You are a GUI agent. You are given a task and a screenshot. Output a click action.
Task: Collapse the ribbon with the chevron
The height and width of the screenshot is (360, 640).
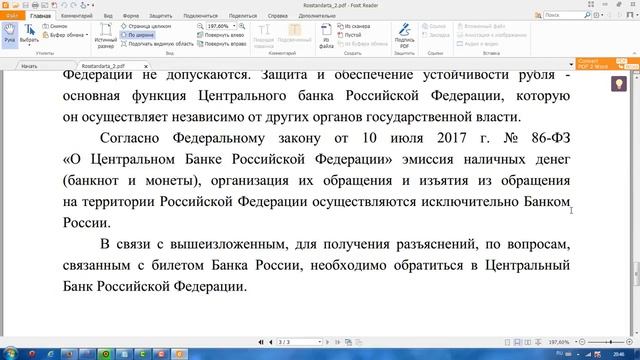tap(634, 53)
